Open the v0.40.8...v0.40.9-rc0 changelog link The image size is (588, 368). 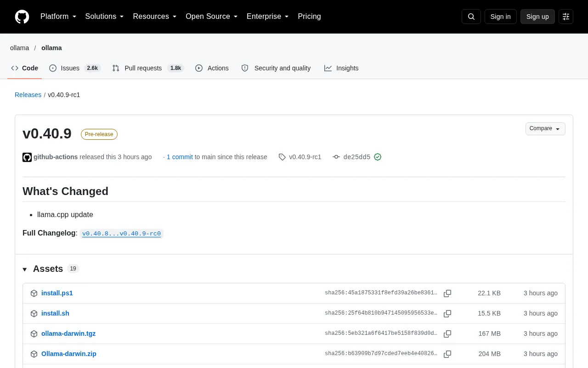(x=121, y=234)
